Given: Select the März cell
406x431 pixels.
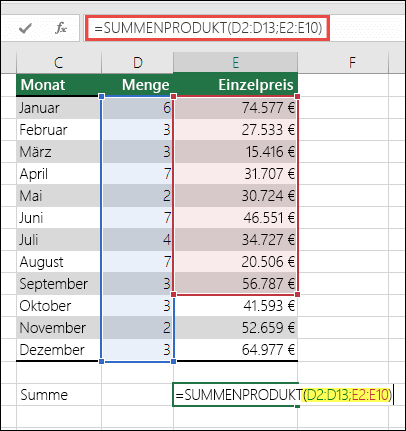Looking at the screenshot, I should coord(59,152).
